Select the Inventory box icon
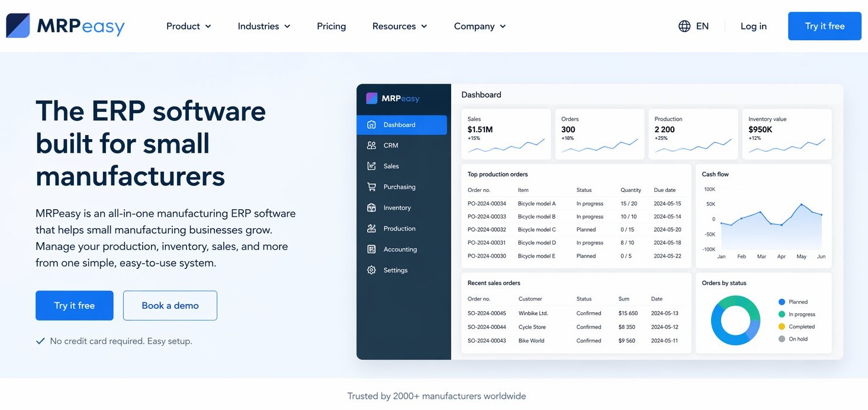 coord(371,207)
